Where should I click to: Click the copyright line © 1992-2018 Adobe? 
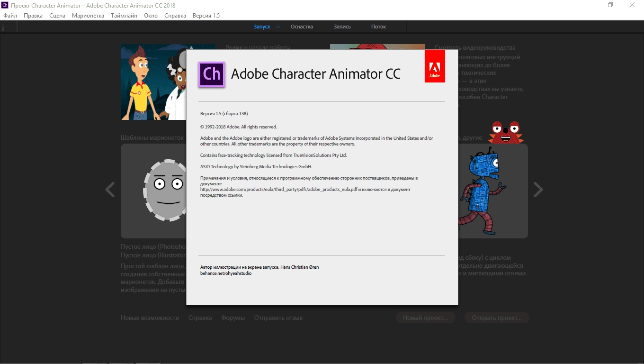coord(238,127)
